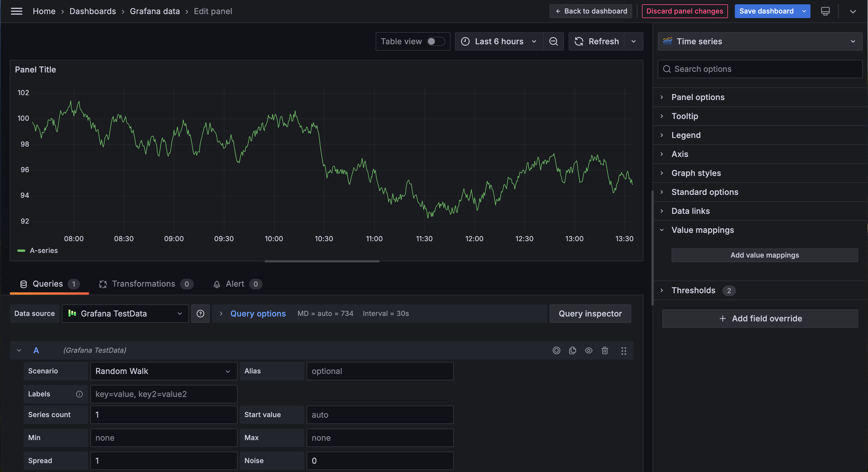Toggle the Table view switch
This screenshot has width=868, height=472.
[x=435, y=41]
